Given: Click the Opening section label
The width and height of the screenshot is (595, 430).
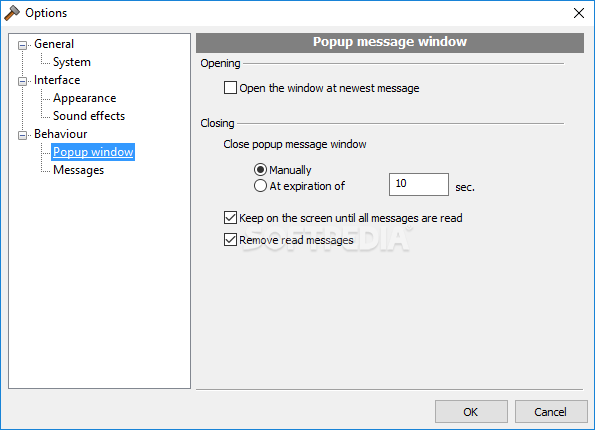Looking at the screenshot, I should coord(220,63).
